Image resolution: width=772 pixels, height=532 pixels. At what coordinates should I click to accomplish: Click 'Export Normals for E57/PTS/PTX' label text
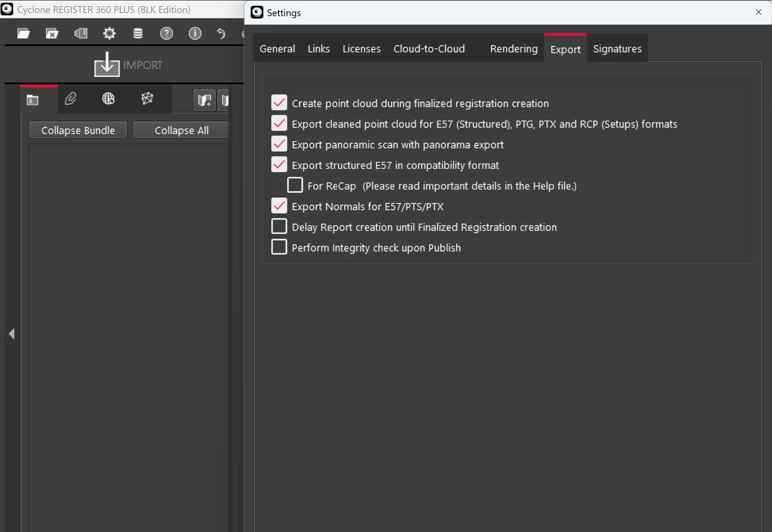367,206
